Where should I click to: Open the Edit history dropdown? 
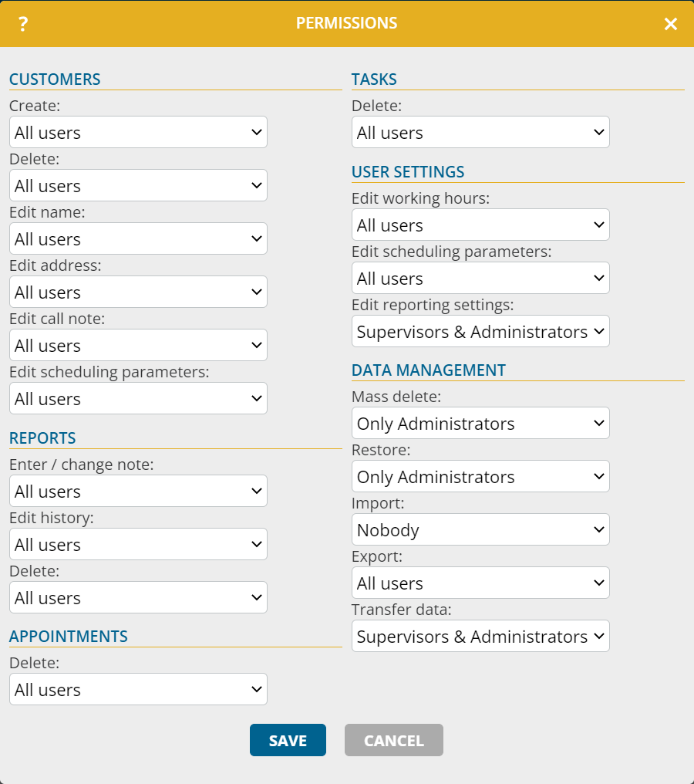coord(137,544)
